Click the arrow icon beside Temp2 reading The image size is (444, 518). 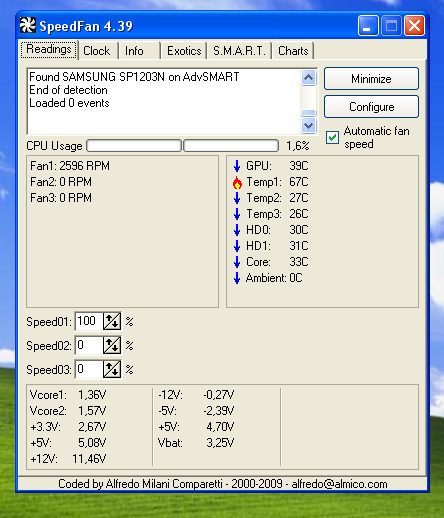[237, 198]
